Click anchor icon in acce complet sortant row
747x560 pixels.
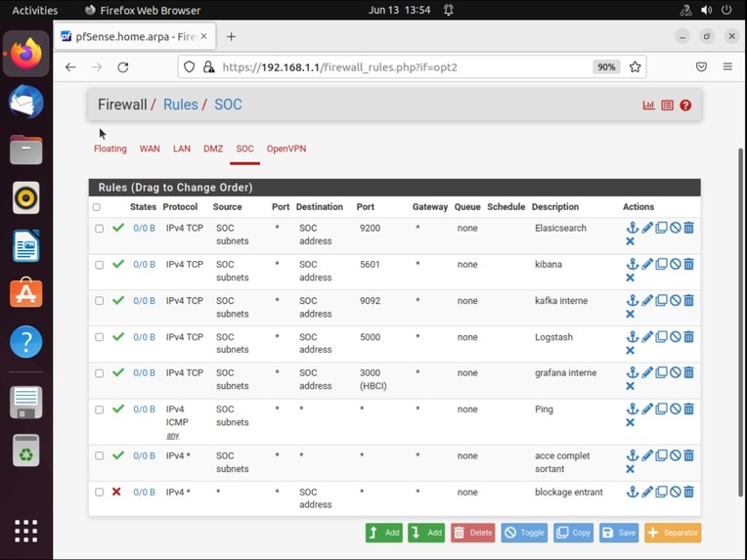633,455
